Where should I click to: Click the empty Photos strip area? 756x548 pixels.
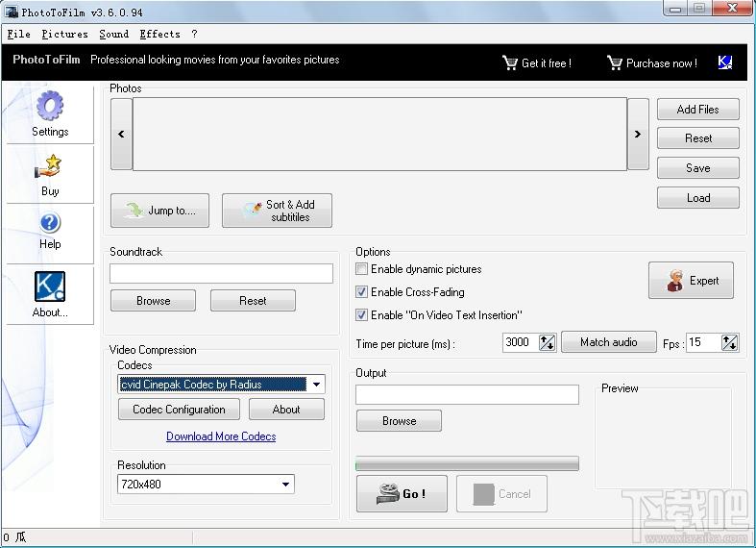click(379, 134)
